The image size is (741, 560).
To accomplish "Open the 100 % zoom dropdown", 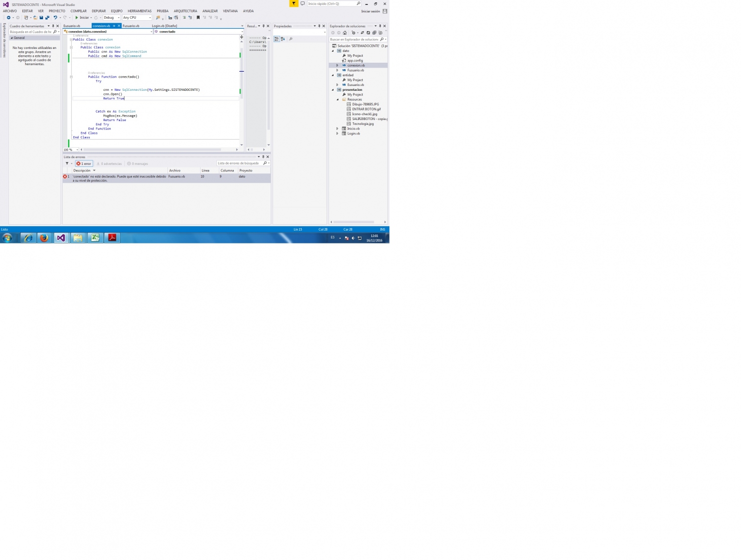I will click(x=71, y=150).
